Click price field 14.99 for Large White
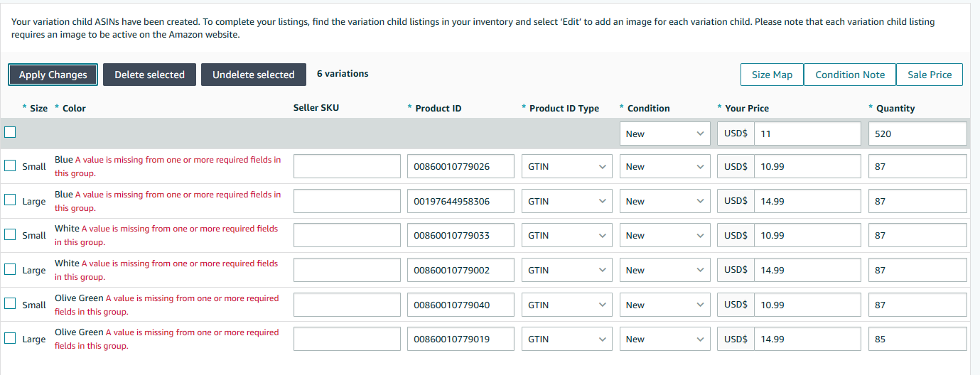Screen dimensions: 980x375 coord(807,270)
